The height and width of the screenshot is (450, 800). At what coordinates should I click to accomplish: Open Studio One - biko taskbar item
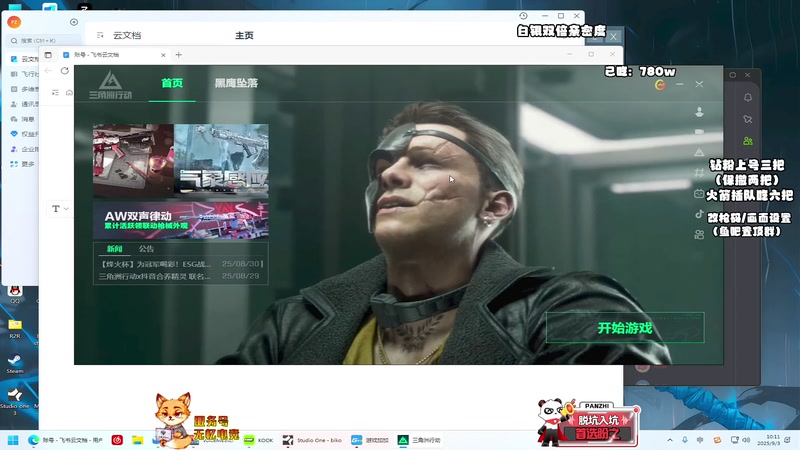[x=312, y=440]
